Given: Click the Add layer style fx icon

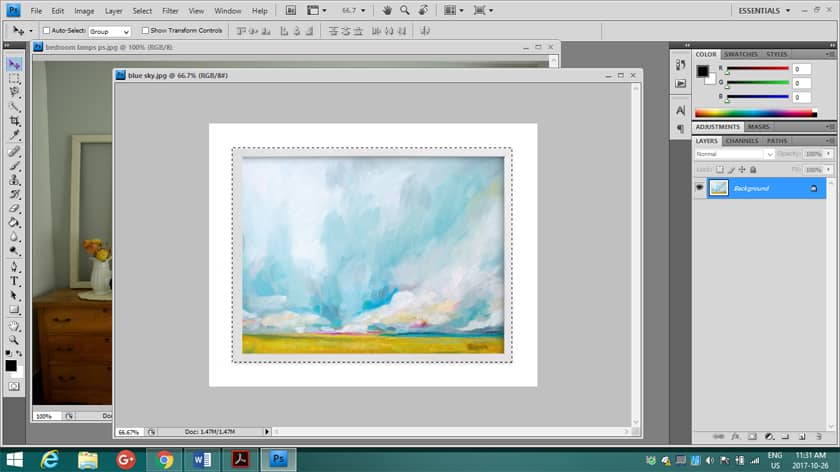Looking at the screenshot, I should 736,437.
